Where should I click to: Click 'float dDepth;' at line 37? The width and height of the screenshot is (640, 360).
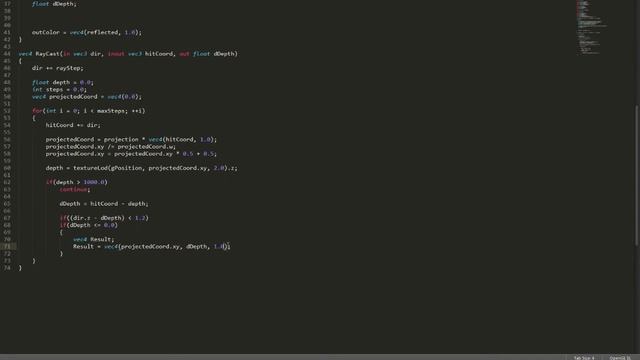(54, 4)
